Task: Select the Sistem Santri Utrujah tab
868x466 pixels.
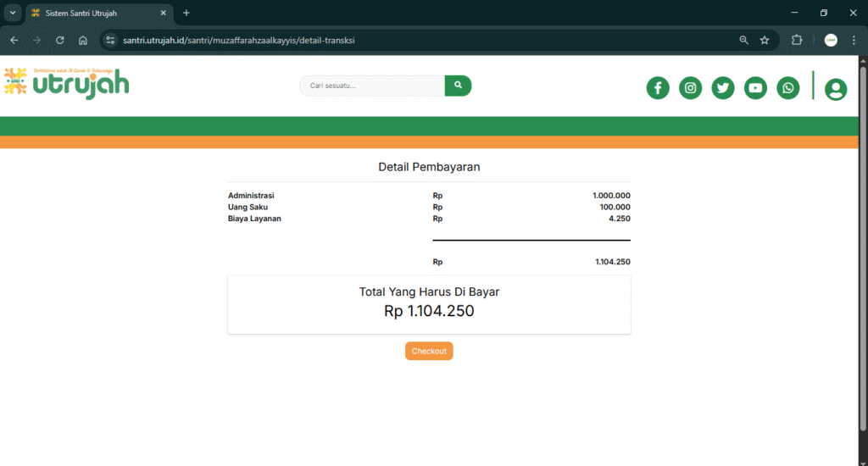Action: click(93, 13)
